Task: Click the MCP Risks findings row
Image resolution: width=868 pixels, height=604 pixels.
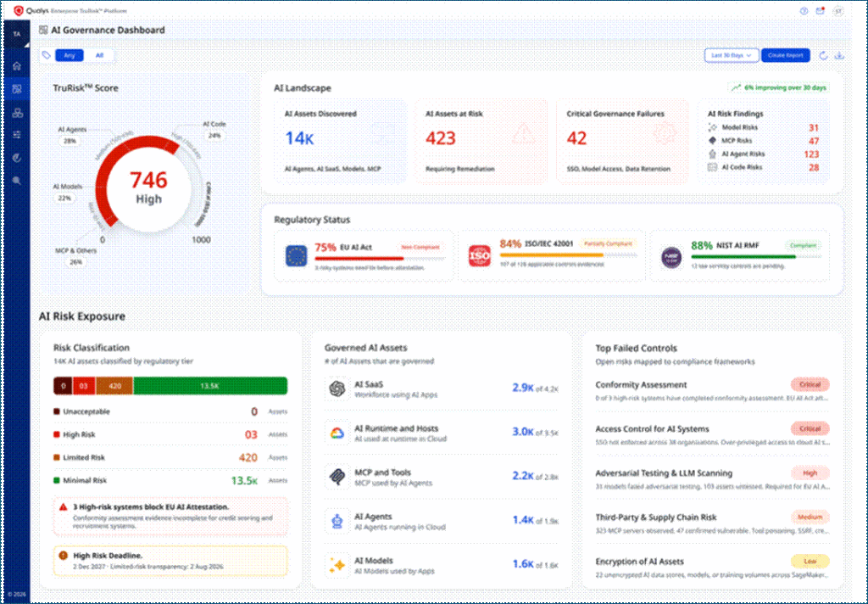Action: point(764,141)
